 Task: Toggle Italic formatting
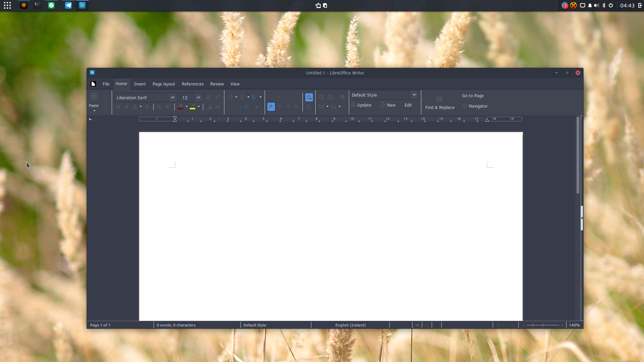(x=126, y=107)
